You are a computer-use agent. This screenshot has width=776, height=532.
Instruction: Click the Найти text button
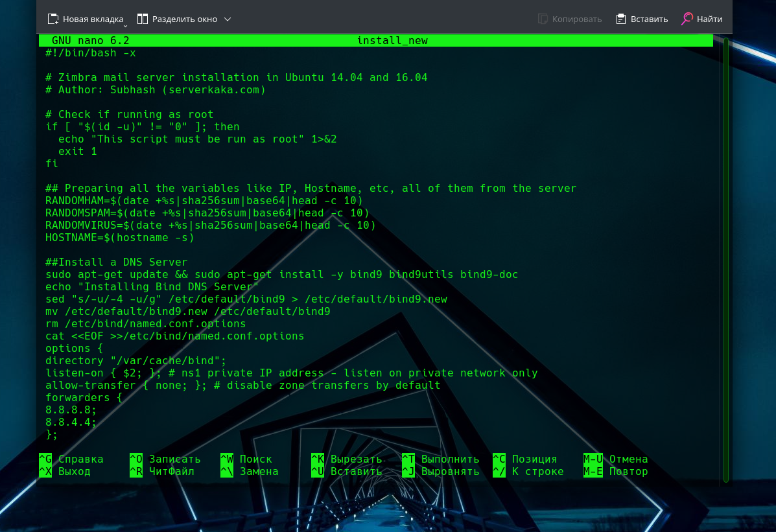[x=710, y=19]
